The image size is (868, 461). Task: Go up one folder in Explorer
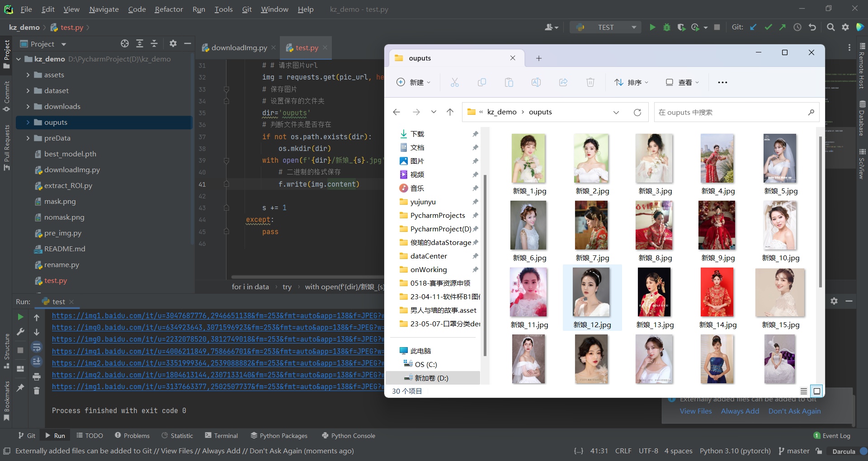pyautogui.click(x=450, y=112)
